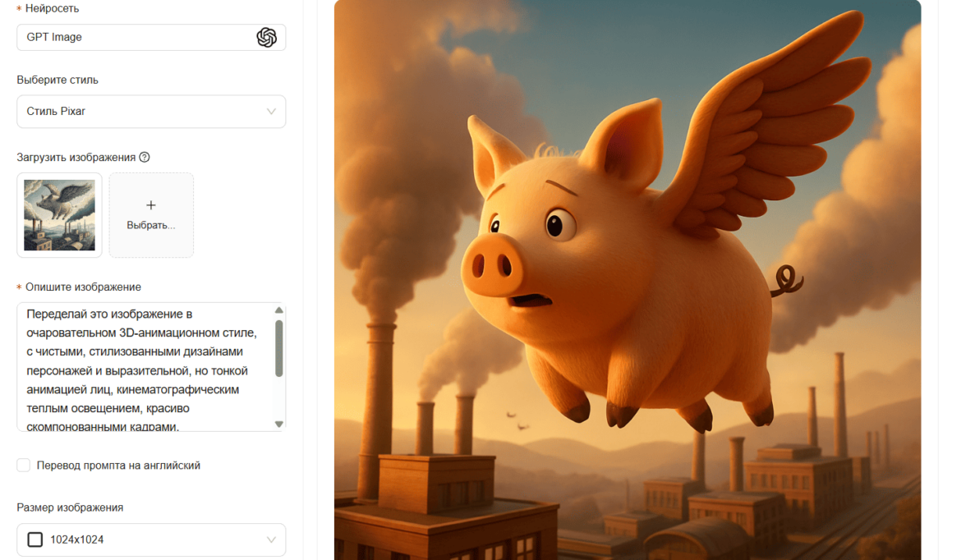Click the Выберите стиль label
Image resolution: width=966 pixels, height=560 pixels.
point(57,80)
